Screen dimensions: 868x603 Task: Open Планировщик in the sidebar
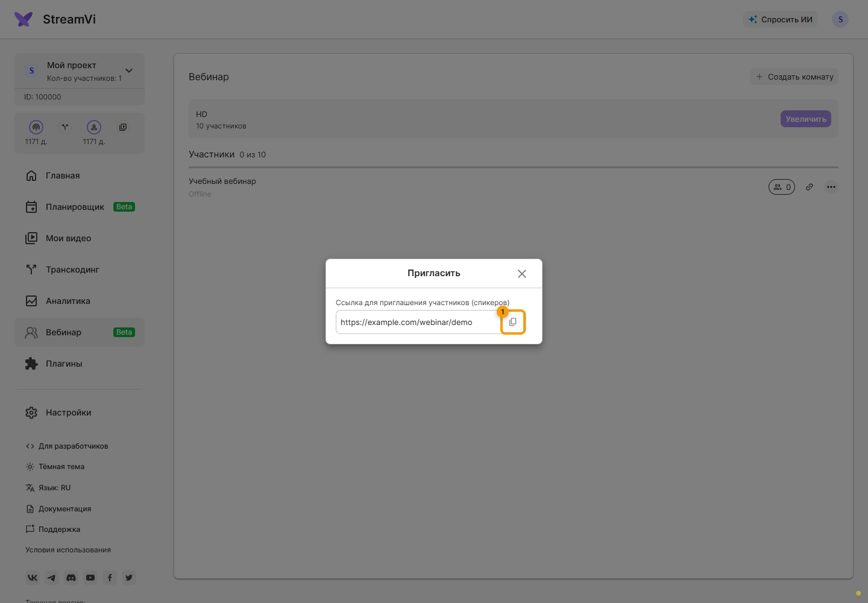[x=80, y=207]
